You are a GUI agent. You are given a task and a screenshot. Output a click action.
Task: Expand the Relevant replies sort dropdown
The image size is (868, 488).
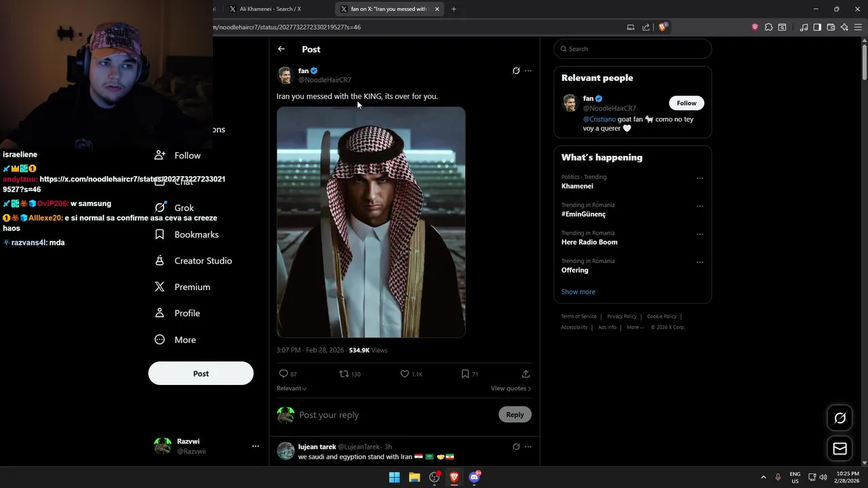[x=292, y=388]
